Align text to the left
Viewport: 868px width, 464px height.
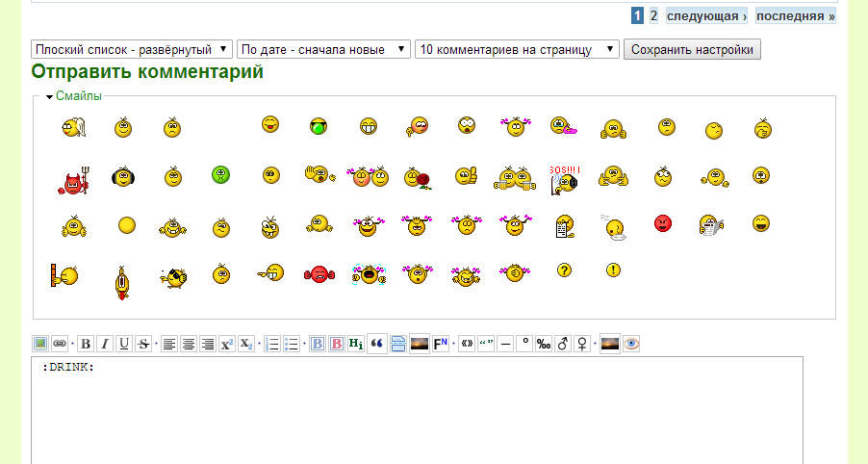pos(169,344)
